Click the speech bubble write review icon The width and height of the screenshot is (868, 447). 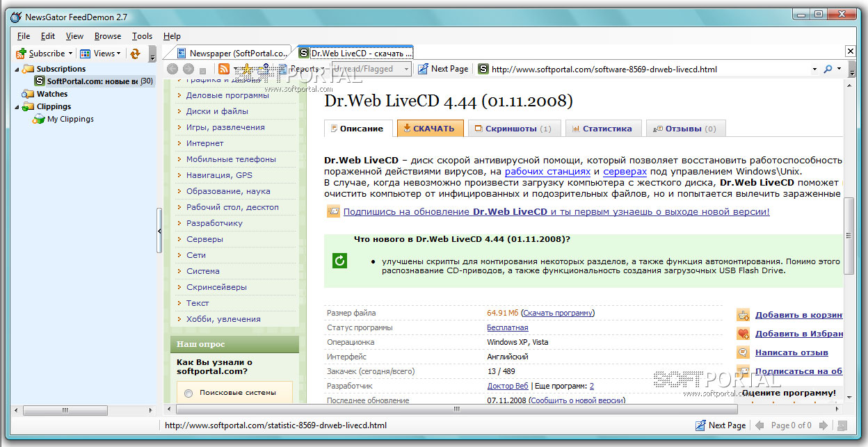744,352
